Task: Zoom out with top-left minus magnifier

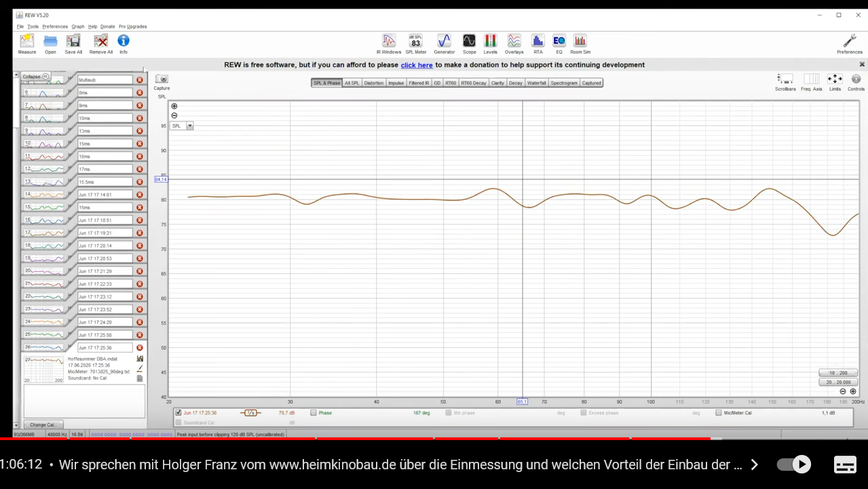Action: tap(174, 115)
